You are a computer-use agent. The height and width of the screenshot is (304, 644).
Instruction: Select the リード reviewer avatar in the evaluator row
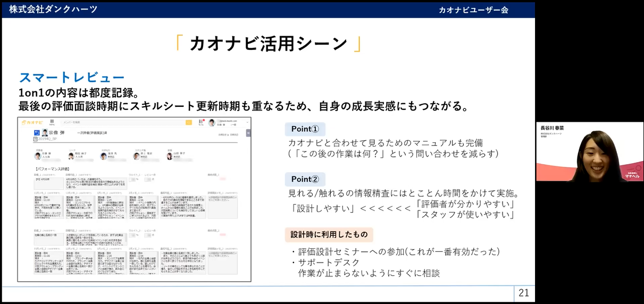click(71, 156)
